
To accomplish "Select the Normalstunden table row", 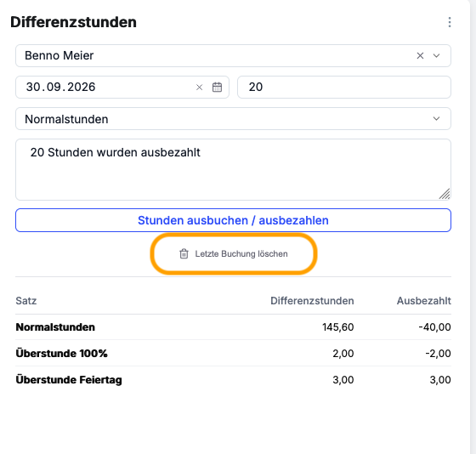I will pos(233,327).
